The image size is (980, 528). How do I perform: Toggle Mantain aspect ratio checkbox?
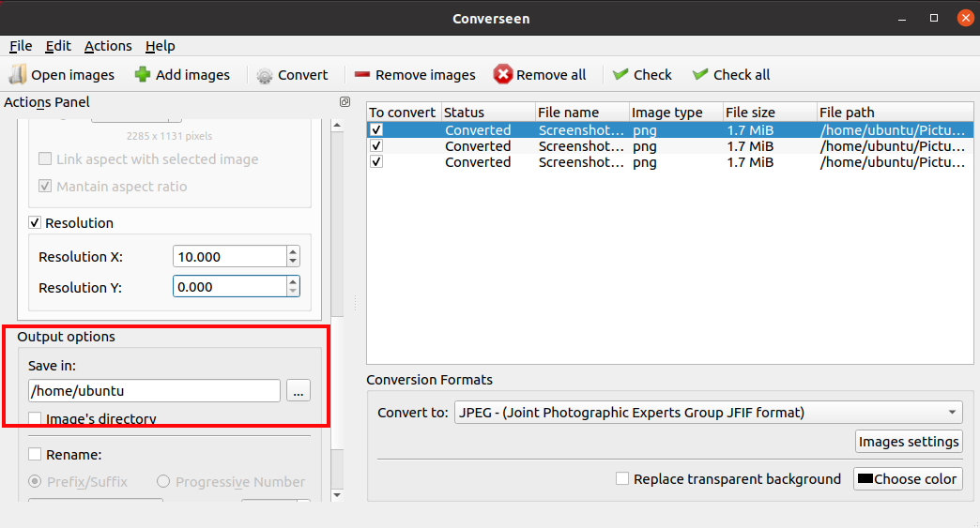pos(45,186)
